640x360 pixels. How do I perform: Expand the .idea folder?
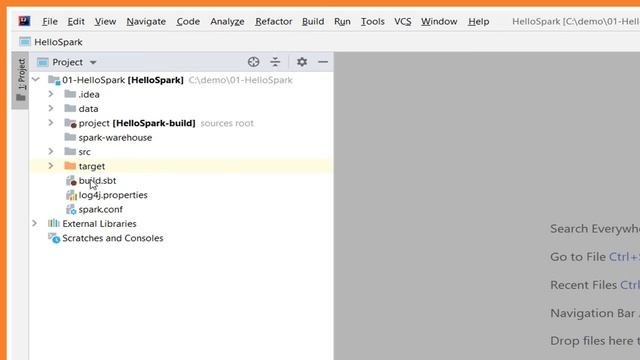click(x=51, y=94)
